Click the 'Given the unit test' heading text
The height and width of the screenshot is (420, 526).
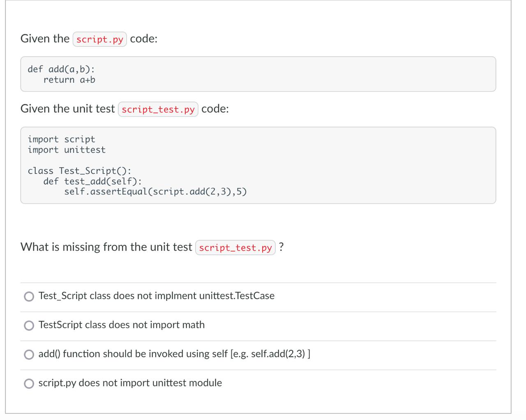[x=68, y=108]
